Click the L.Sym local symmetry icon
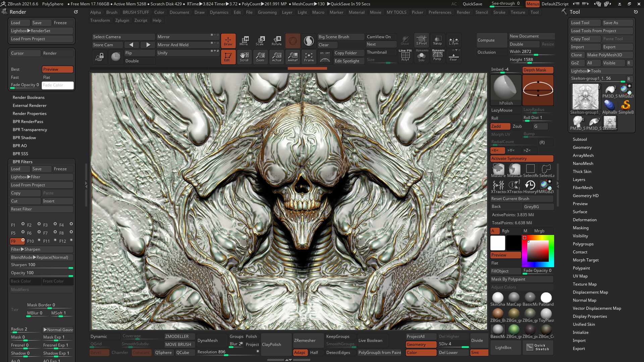 (x=453, y=40)
